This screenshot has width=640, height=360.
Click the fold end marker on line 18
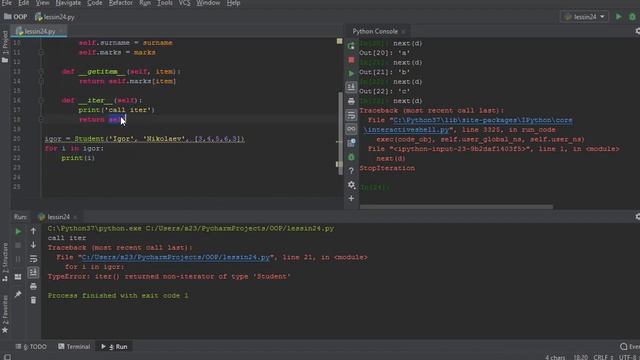click(41, 119)
